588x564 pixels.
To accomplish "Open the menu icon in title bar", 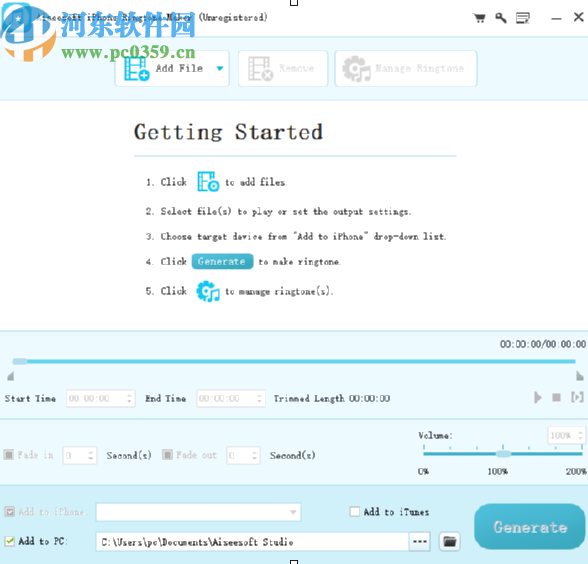I will [x=522, y=18].
